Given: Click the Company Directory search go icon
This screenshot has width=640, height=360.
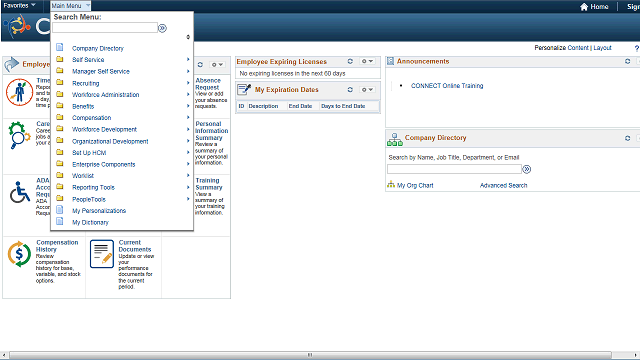Looking at the screenshot, I should [x=527, y=169].
